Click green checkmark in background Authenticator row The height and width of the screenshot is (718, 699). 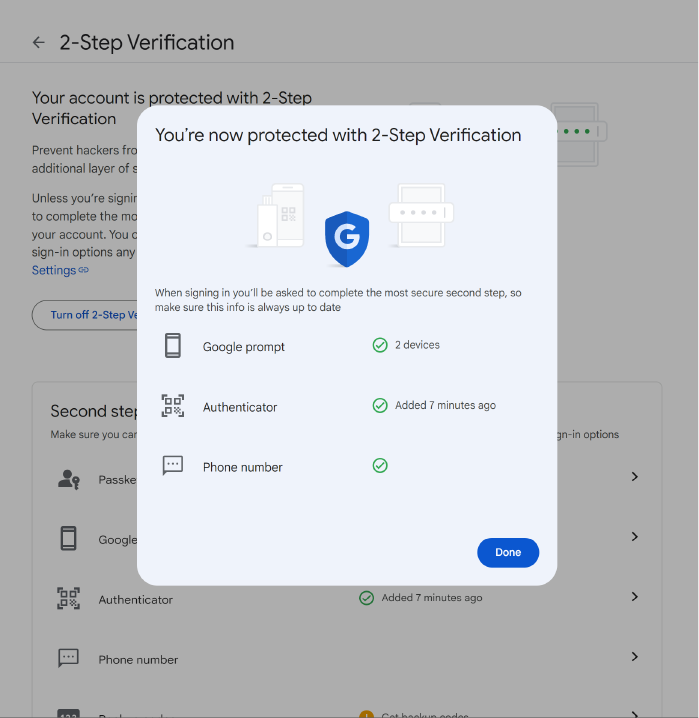(x=366, y=598)
